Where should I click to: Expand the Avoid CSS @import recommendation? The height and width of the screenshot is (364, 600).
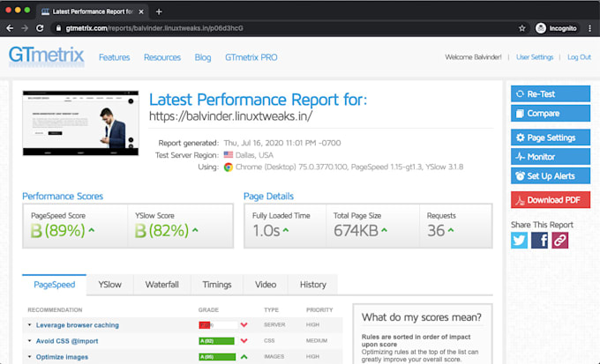pyautogui.click(x=29, y=341)
